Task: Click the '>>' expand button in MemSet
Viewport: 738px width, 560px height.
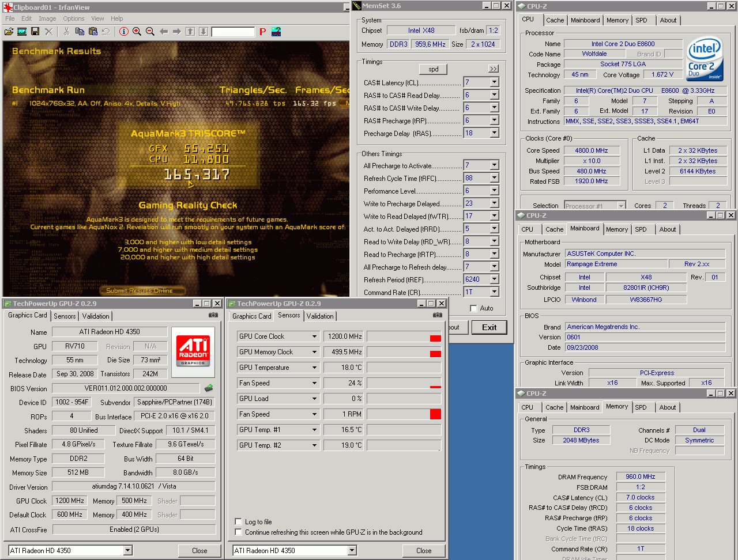Action: 494,69
